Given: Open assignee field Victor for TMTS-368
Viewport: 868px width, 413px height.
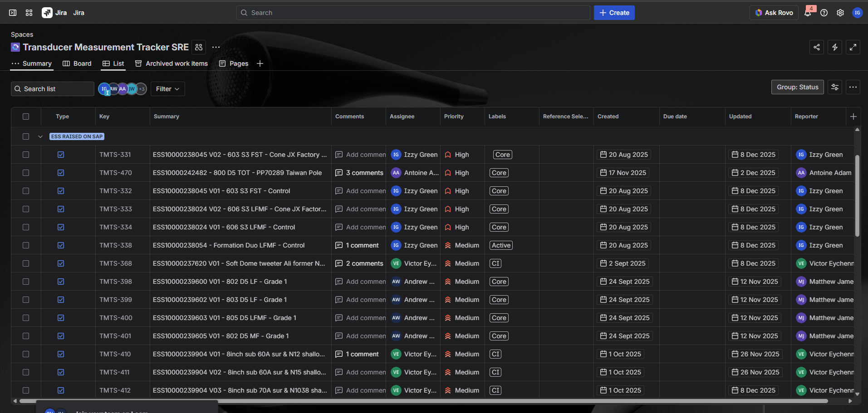Looking at the screenshot, I should [413, 263].
